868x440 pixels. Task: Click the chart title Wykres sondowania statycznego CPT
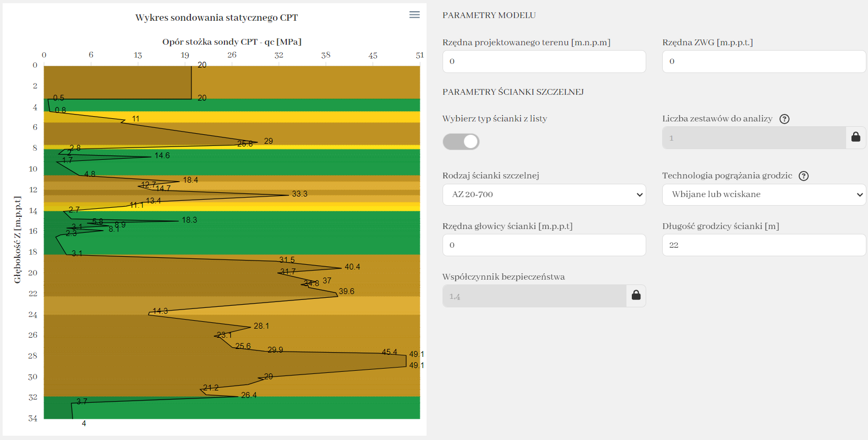216,18
